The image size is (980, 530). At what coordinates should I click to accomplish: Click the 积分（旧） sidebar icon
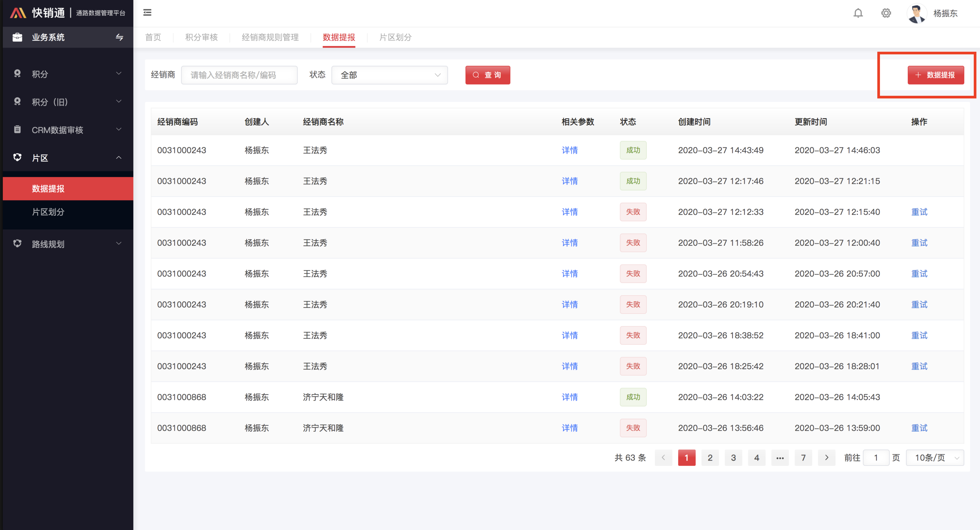coord(17,101)
